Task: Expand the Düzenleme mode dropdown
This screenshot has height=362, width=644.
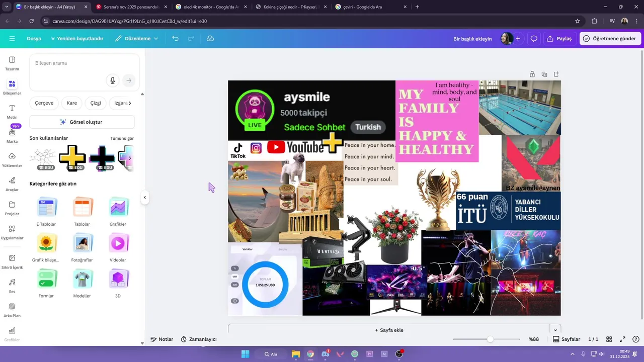Action: 136,39
